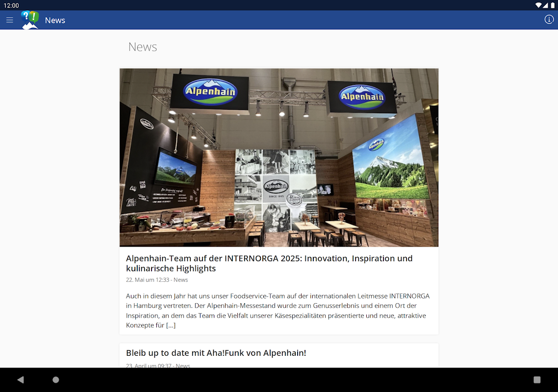Tap the Android home button

coord(56,380)
